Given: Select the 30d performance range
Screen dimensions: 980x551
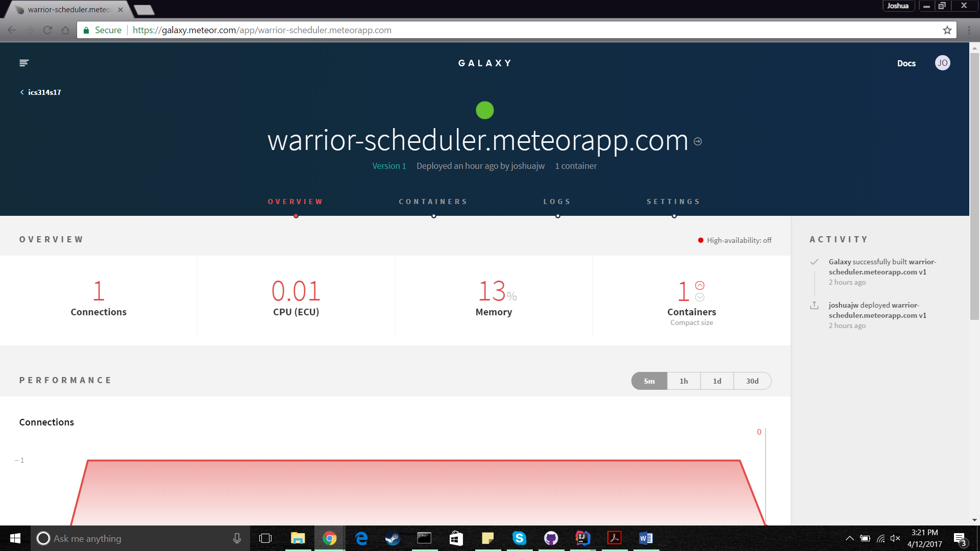Looking at the screenshot, I should (752, 381).
